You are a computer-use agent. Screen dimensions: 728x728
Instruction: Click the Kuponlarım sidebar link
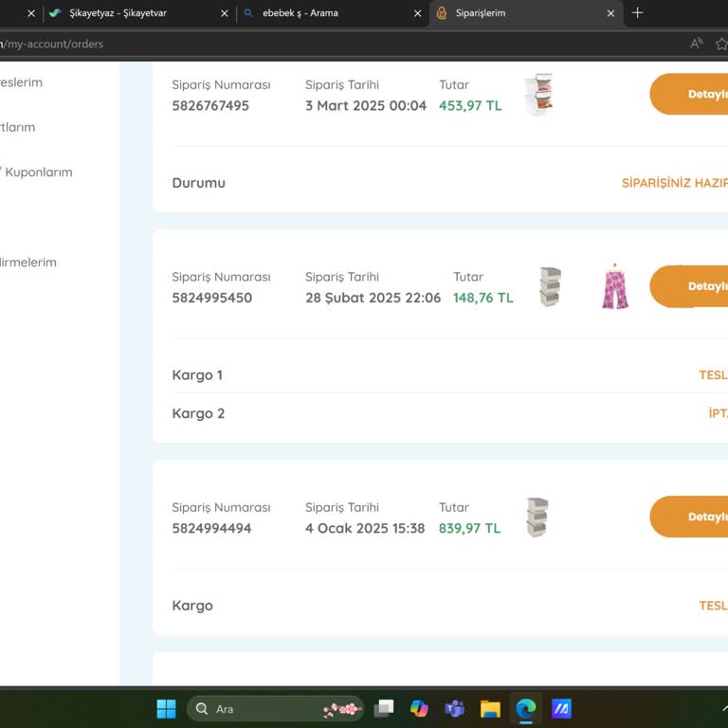(x=36, y=173)
